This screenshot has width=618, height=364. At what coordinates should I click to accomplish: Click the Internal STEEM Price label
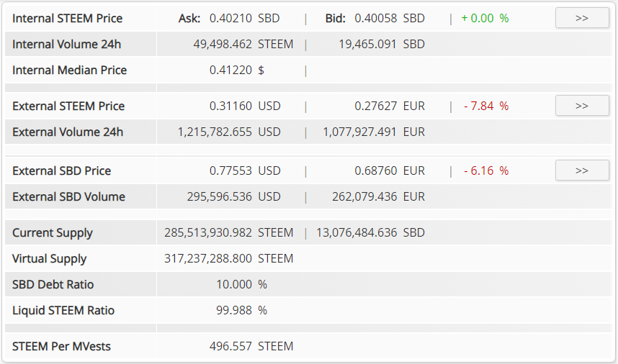tap(68, 18)
